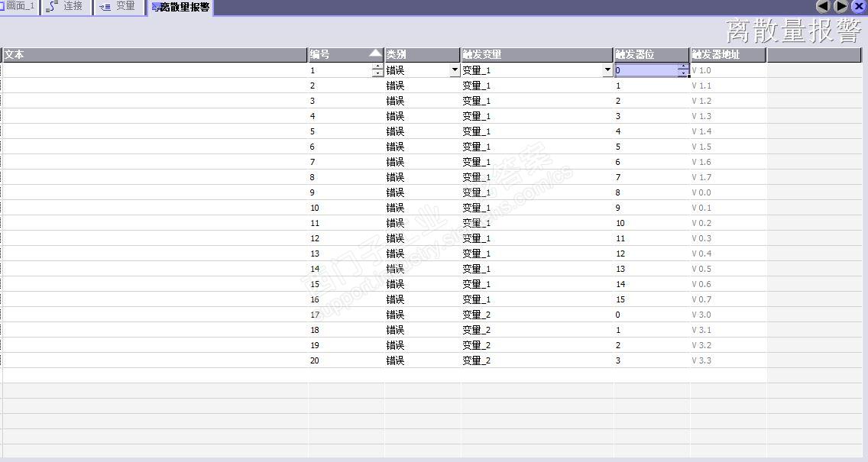This screenshot has height=462, width=868.
Task: Sort by the 触发器位 column header
Action: (652, 55)
